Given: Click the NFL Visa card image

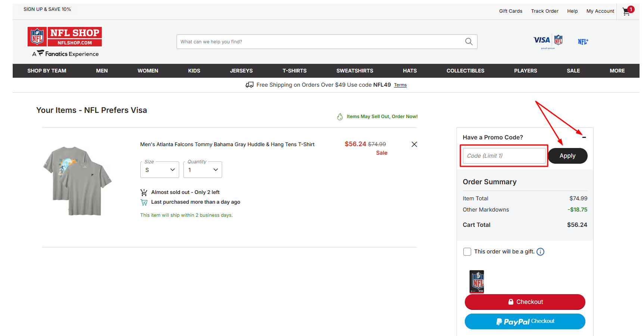Looking at the screenshot, I should (x=477, y=281).
